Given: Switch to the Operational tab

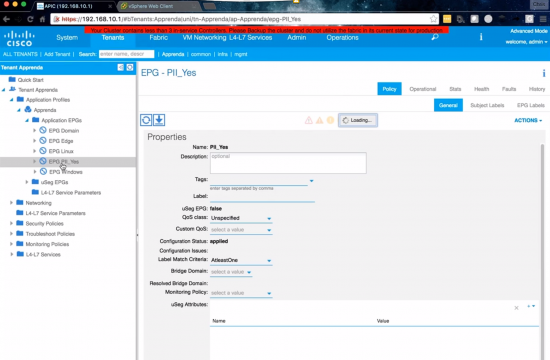Looking at the screenshot, I should pos(423,89).
